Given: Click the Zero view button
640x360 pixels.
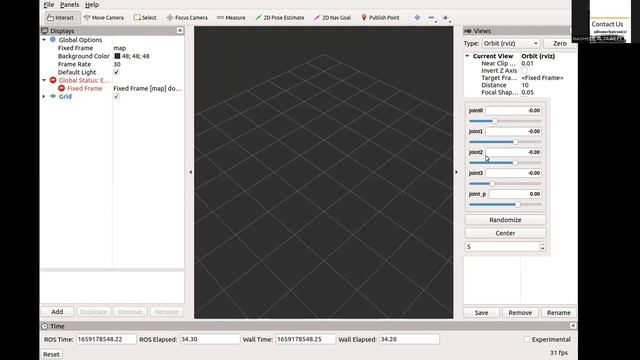Looking at the screenshot, I should pos(560,43).
